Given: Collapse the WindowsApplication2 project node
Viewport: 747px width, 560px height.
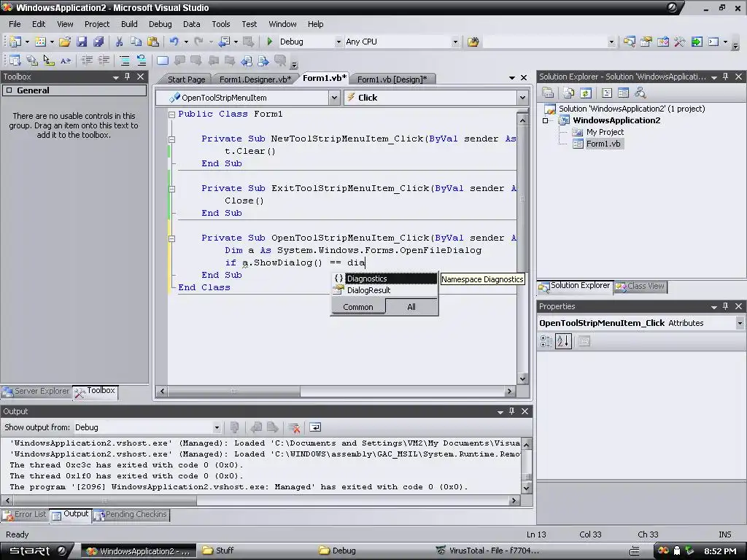Looking at the screenshot, I should click(x=546, y=120).
